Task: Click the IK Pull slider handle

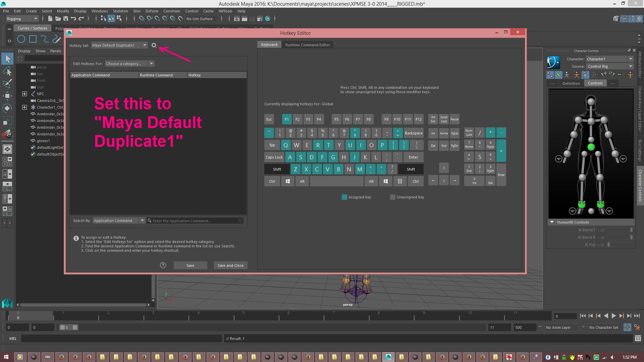Action: (x=609, y=245)
